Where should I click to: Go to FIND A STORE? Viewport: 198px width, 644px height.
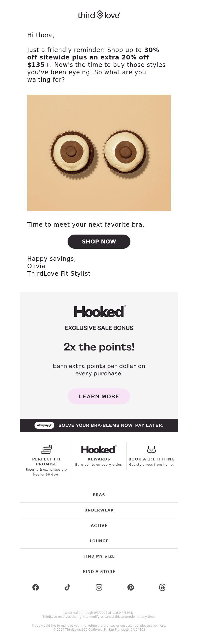(99, 571)
